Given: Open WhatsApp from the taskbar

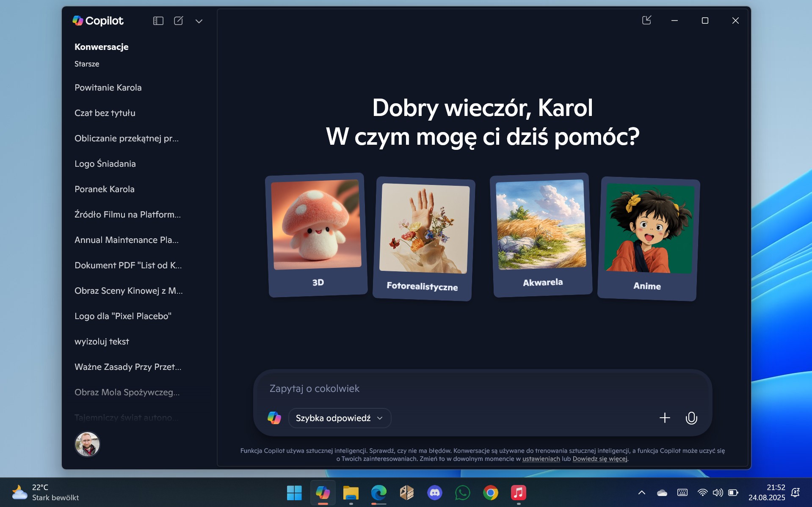Looking at the screenshot, I should [x=463, y=493].
